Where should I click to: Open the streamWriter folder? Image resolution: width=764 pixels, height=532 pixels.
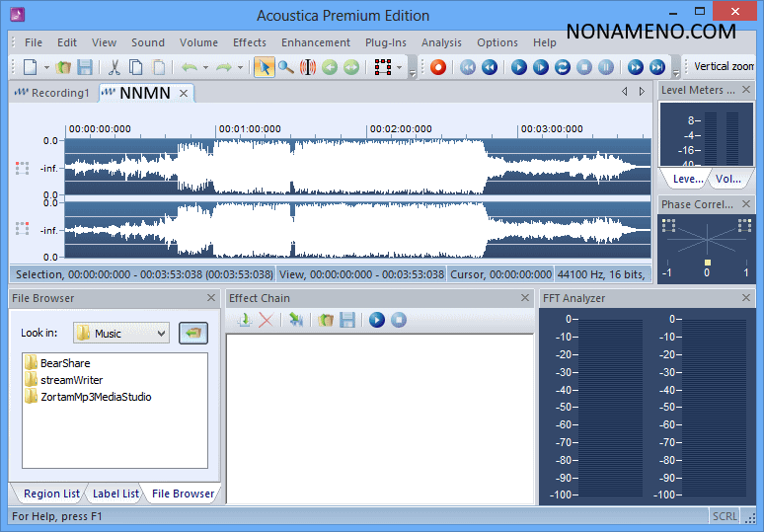71,380
